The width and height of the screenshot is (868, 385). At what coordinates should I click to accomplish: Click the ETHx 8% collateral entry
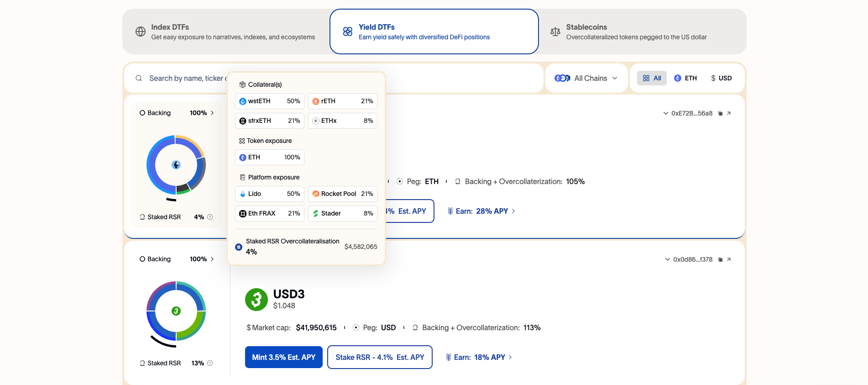(343, 121)
